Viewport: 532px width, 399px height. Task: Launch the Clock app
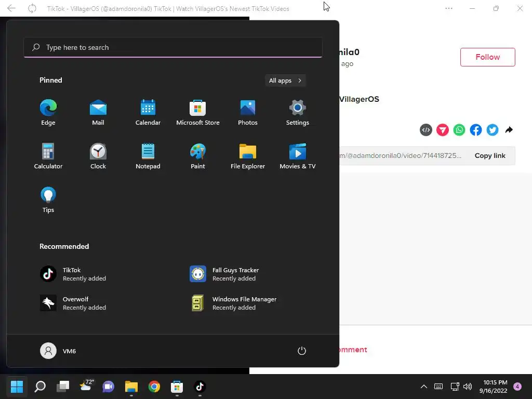(98, 156)
